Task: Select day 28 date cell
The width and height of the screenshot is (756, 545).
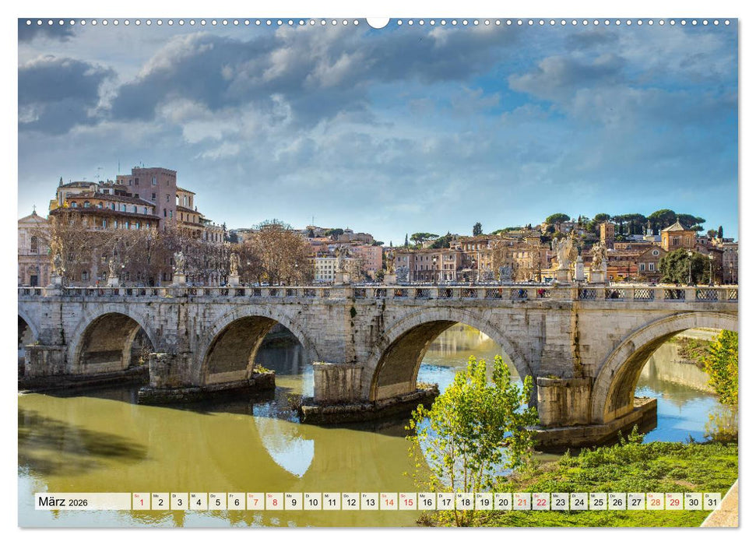Action: (x=655, y=502)
